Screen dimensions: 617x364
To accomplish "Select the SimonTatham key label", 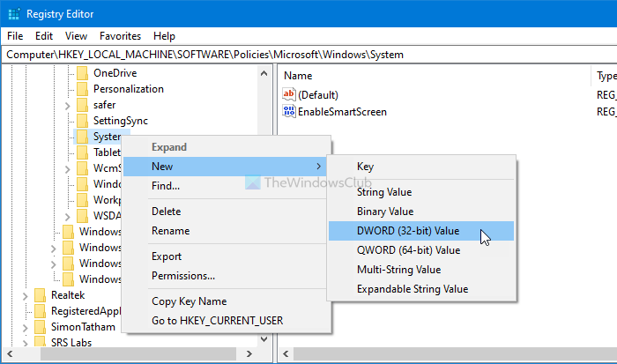I will click(83, 327).
